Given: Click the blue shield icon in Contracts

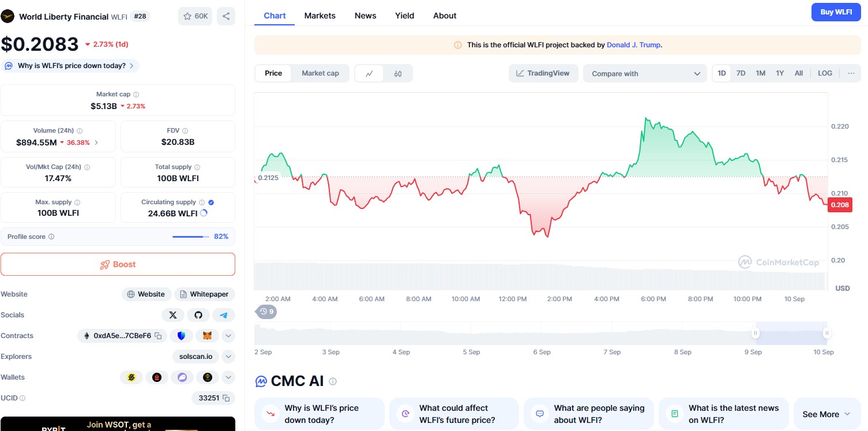Looking at the screenshot, I should 181,336.
